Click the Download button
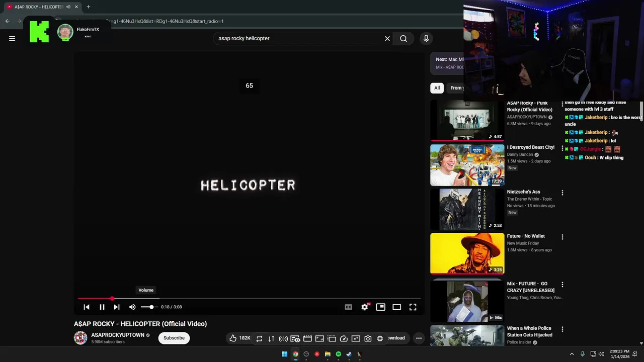 (396, 338)
